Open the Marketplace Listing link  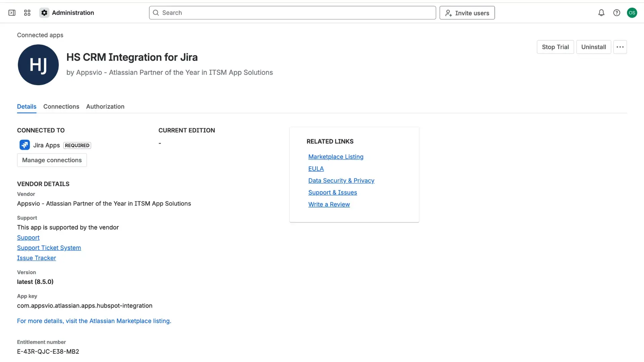point(336,157)
